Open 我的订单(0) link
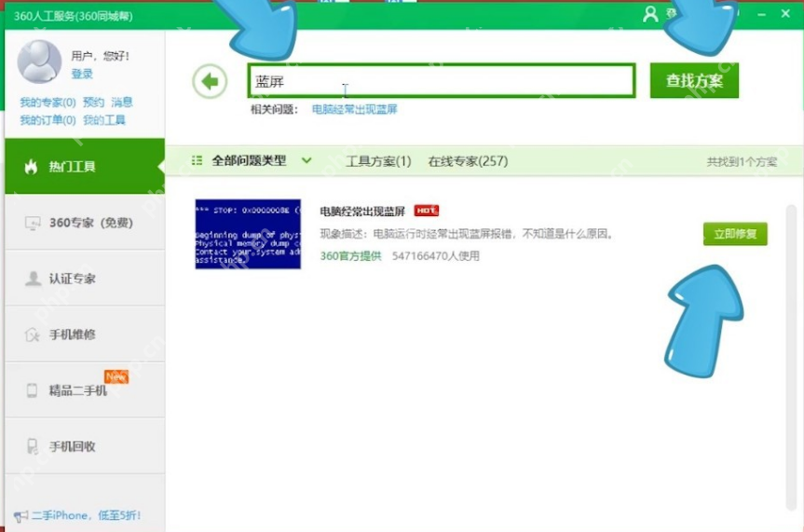The height and width of the screenshot is (532, 804). click(48, 120)
